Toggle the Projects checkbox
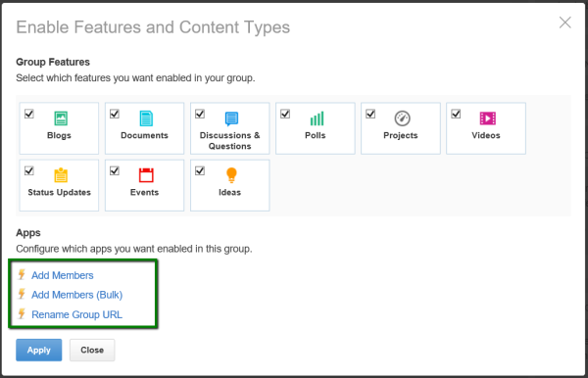The width and height of the screenshot is (588, 378). [370, 114]
